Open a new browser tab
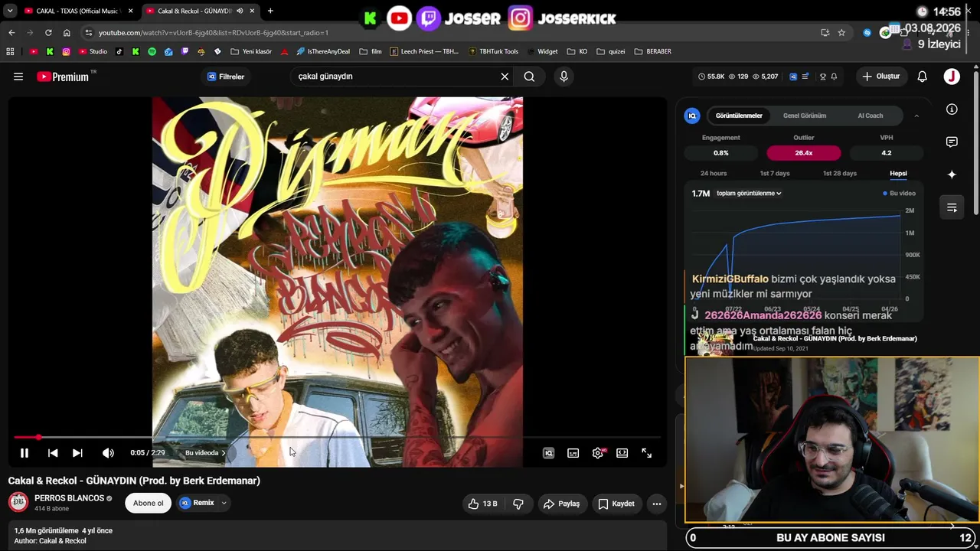980x551 pixels. click(270, 11)
